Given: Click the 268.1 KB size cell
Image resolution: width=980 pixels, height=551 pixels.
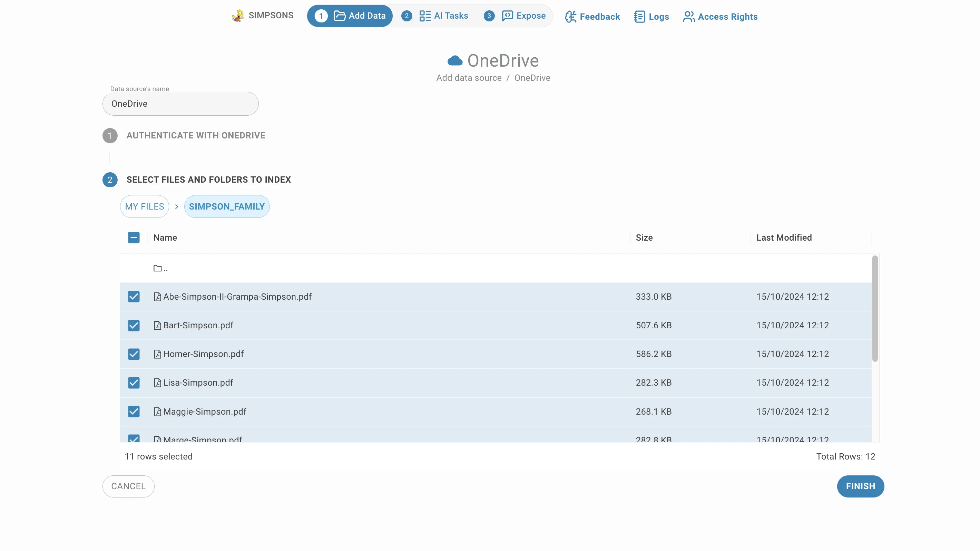Looking at the screenshot, I should 654,412.
